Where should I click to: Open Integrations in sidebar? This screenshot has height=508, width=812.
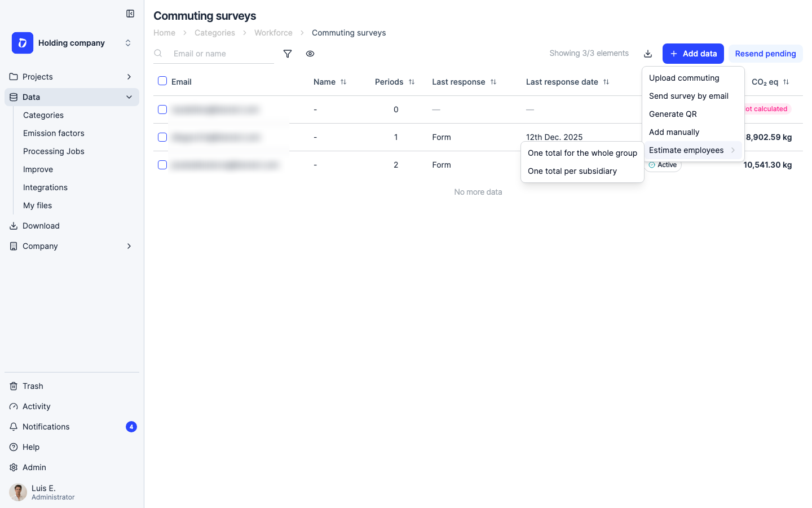pyautogui.click(x=45, y=187)
